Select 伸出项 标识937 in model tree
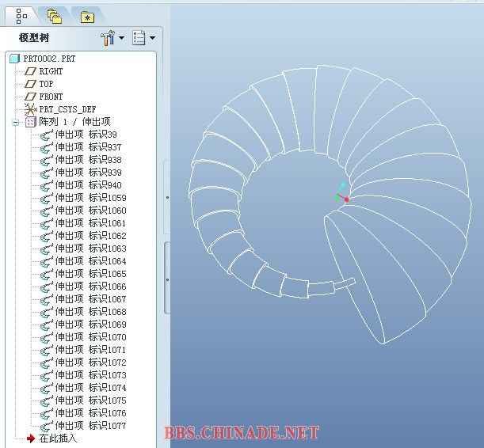484x448 pixels. coord(88,147)
